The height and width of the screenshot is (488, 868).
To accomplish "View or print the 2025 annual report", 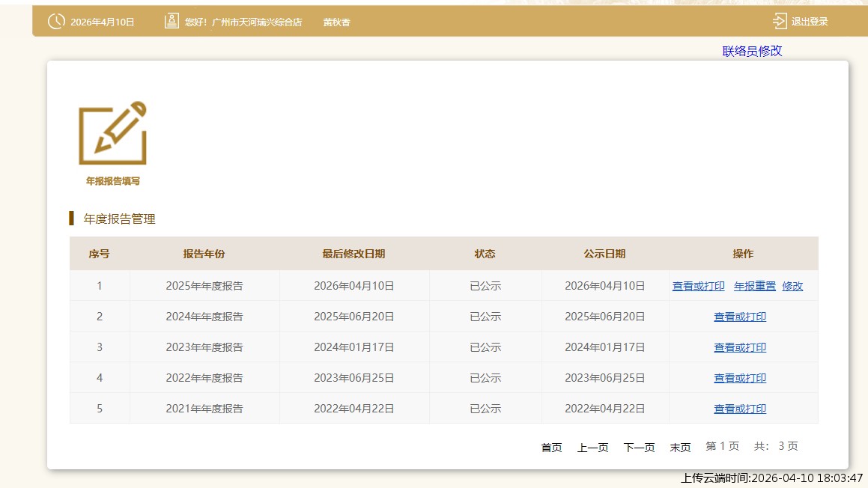I will 698,286.
